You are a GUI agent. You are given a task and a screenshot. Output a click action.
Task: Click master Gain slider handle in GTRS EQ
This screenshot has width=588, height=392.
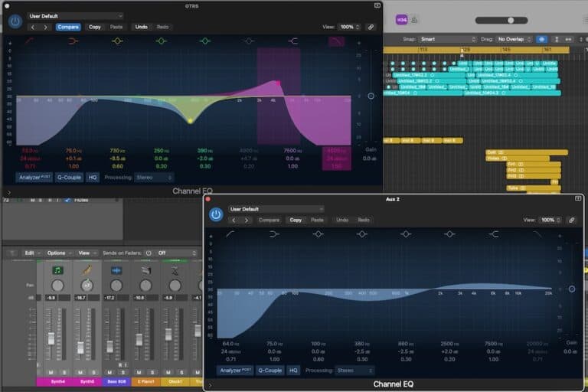point(371,96)
